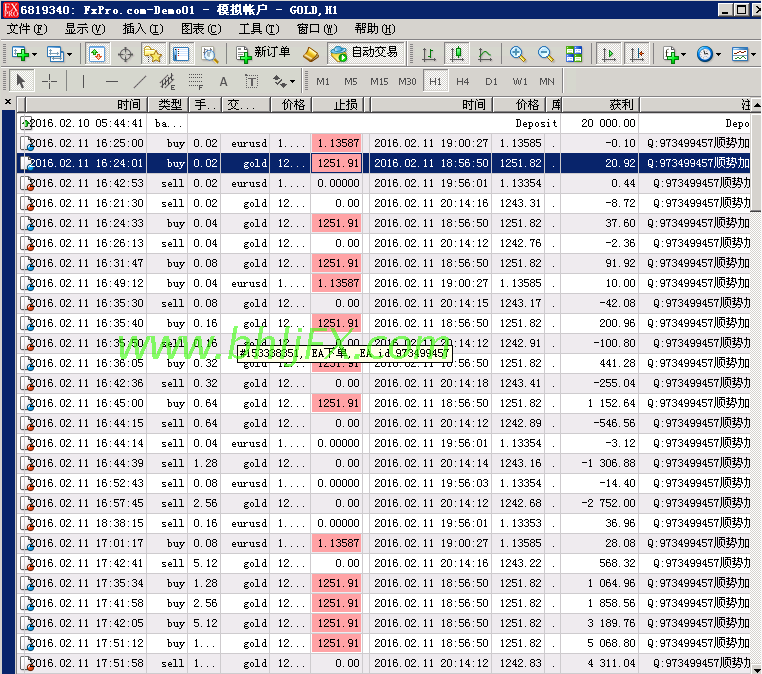
Task: Toggle chart auto scroll
Action: click(608, 54)
